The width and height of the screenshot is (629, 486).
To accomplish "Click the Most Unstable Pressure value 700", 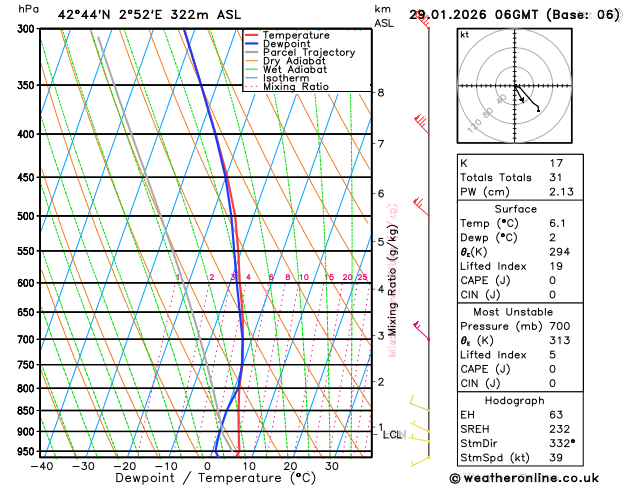I will click(x=560, y=326).
